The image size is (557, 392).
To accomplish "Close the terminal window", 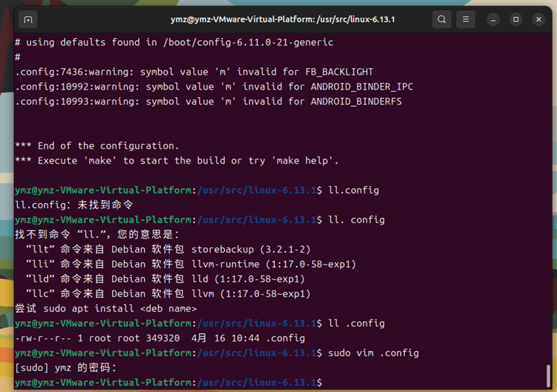I will 538,19.
